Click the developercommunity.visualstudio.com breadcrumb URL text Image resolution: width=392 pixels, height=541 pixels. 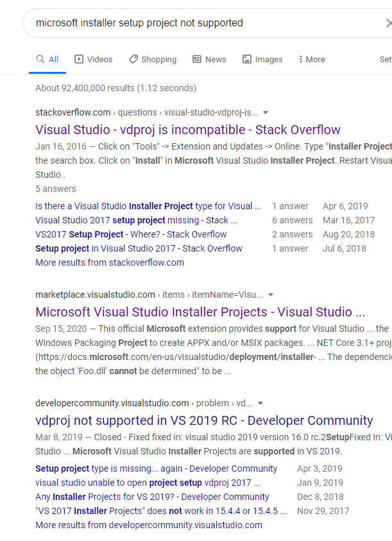[144, 403]
